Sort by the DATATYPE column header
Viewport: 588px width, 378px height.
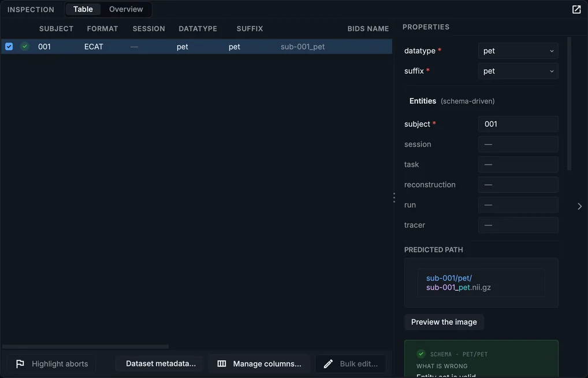pos(198,29)
